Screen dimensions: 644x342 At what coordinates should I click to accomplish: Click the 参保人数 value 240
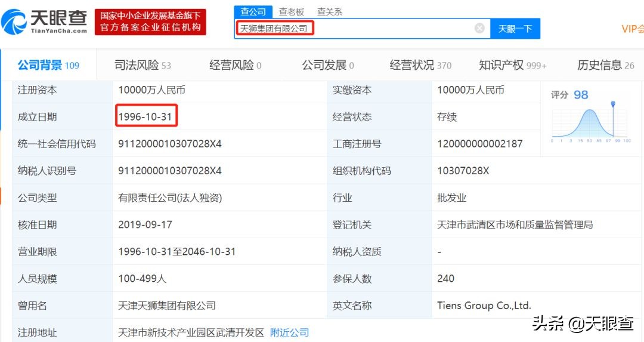[x=445, y=278]
